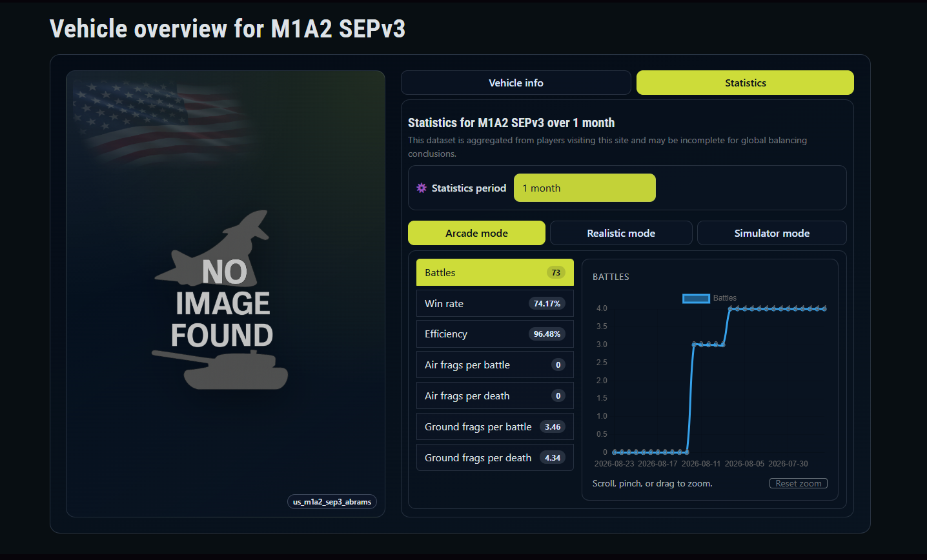Select the Efficiency metric row
The height and width of the screenshot is (560, 927).
pos(495,334)
